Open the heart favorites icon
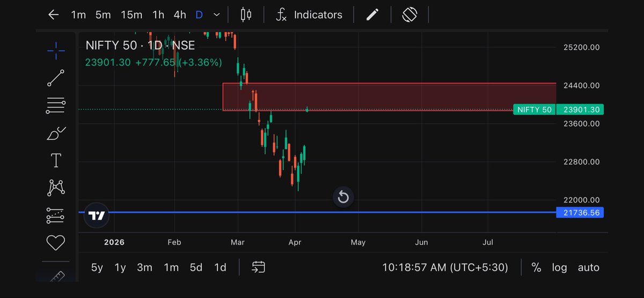The width and height of the screenshot is (644, 298). (x=56, y=243)
